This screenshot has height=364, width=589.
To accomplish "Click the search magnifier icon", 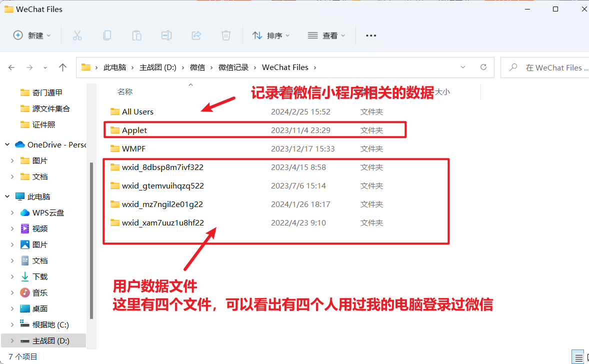I will (513, 67).
